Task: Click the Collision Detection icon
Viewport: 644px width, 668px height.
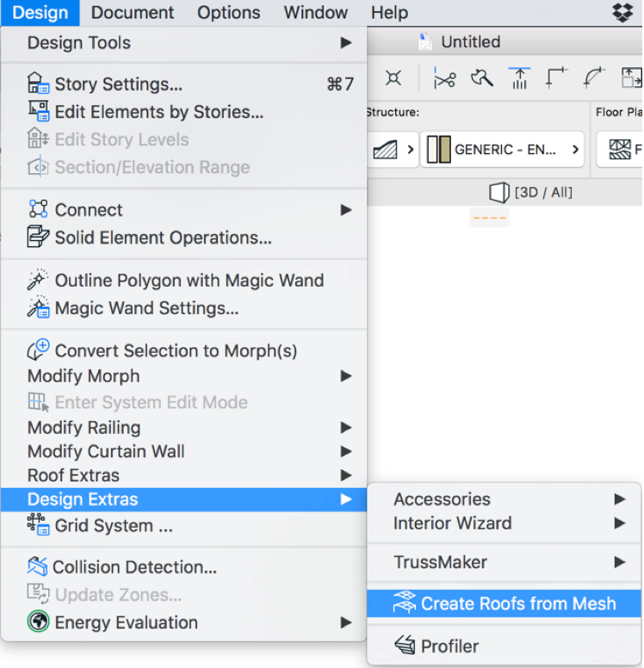Action: coord(38,566)
